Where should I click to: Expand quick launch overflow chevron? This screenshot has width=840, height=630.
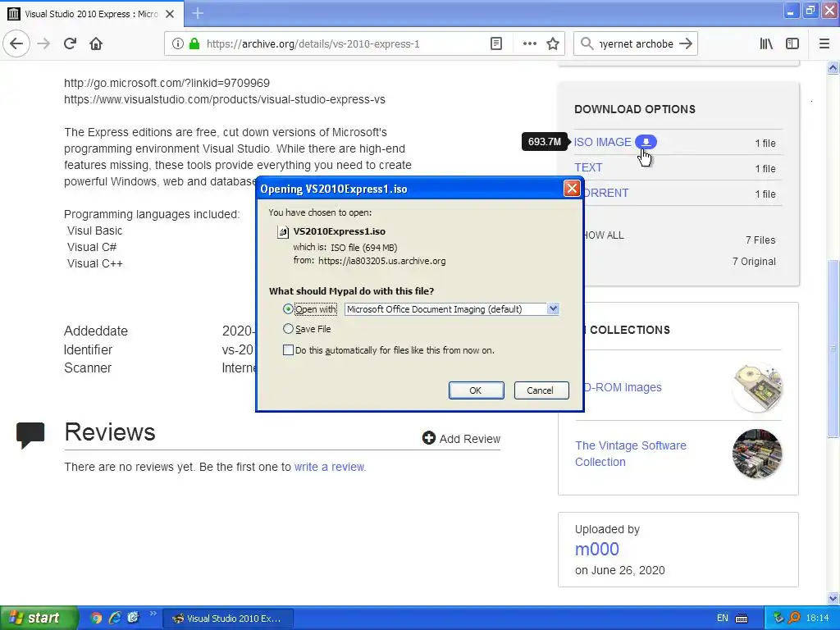coord(153,614)
